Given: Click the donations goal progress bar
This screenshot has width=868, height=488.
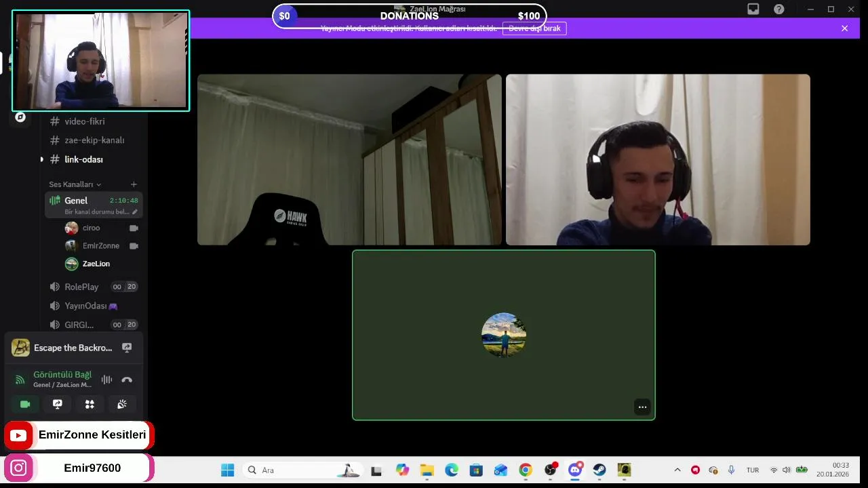Looking at the screenshot, I should tap(410, 16).
